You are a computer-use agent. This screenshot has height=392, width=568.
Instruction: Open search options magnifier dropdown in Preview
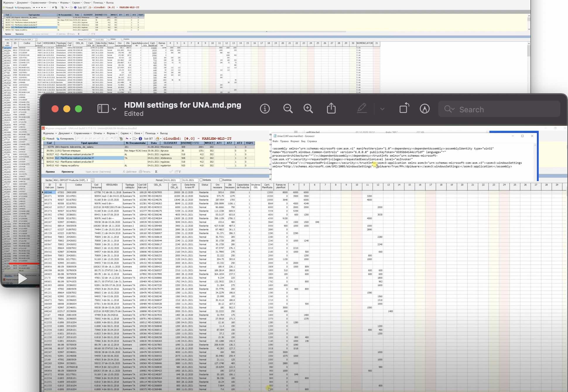(449, 109)
